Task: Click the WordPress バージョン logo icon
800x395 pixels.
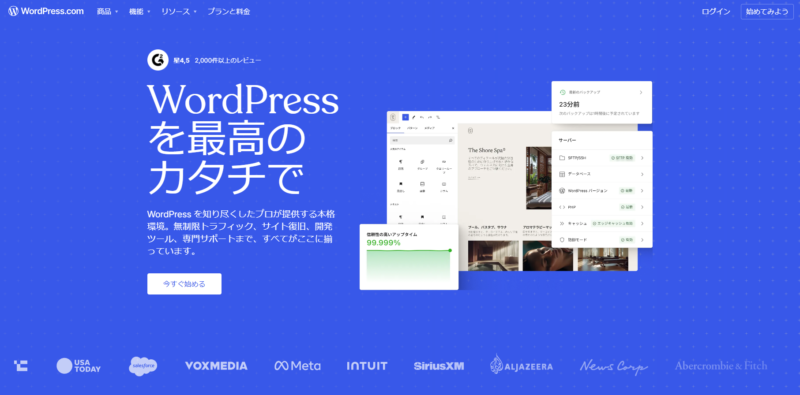Action: pyautogui.click(x=562, y=190)
